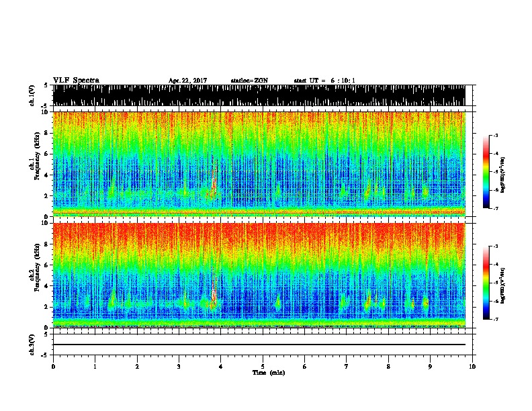
Task: Click the "station=ZGN" label
Action: pos(249,81)
